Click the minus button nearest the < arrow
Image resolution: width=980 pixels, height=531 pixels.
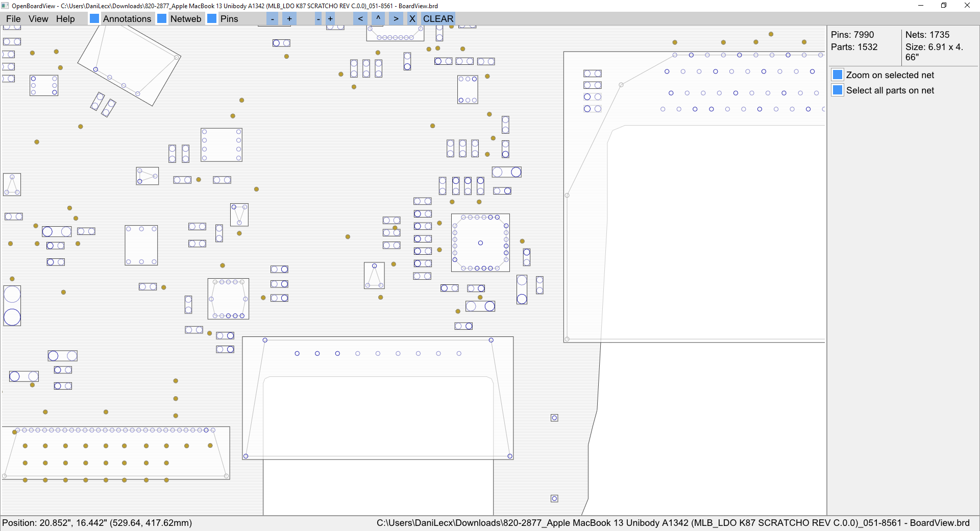(x=318, y=19)
